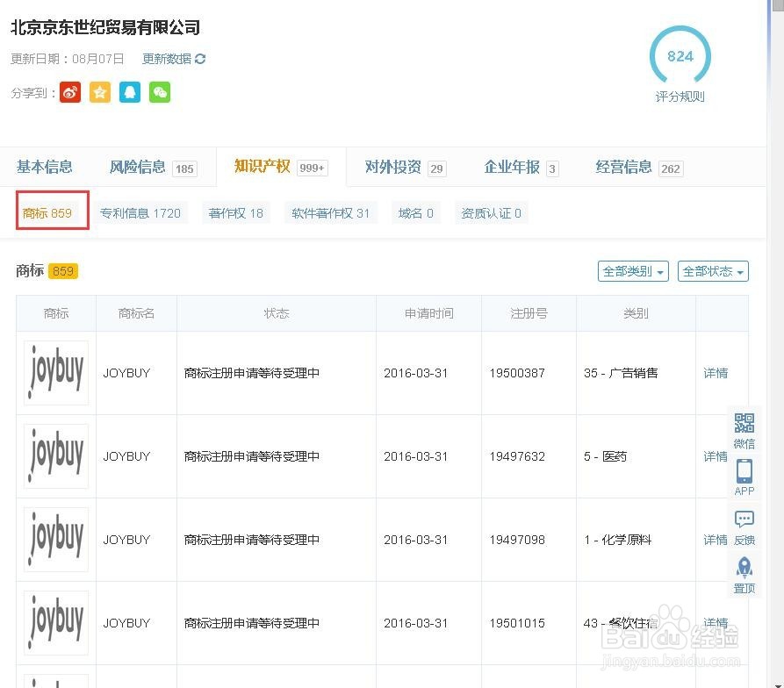The height and width of the screenshot is (688, 784).
Task: Select the 知识产权 tab
Action: 281,167
